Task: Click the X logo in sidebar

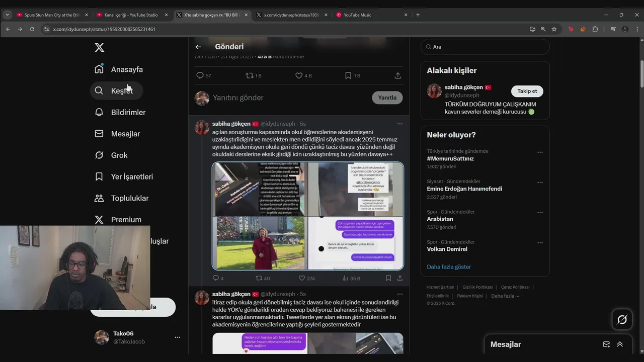Action: [100, 47]
